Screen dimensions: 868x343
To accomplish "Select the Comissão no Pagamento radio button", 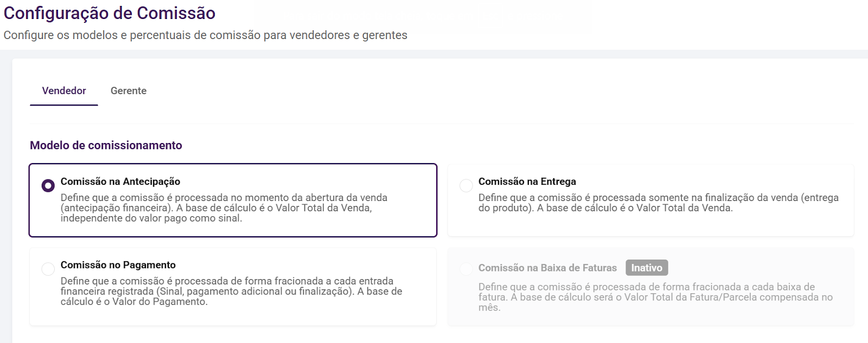I will pyautogui.click(x=48, y=269).
